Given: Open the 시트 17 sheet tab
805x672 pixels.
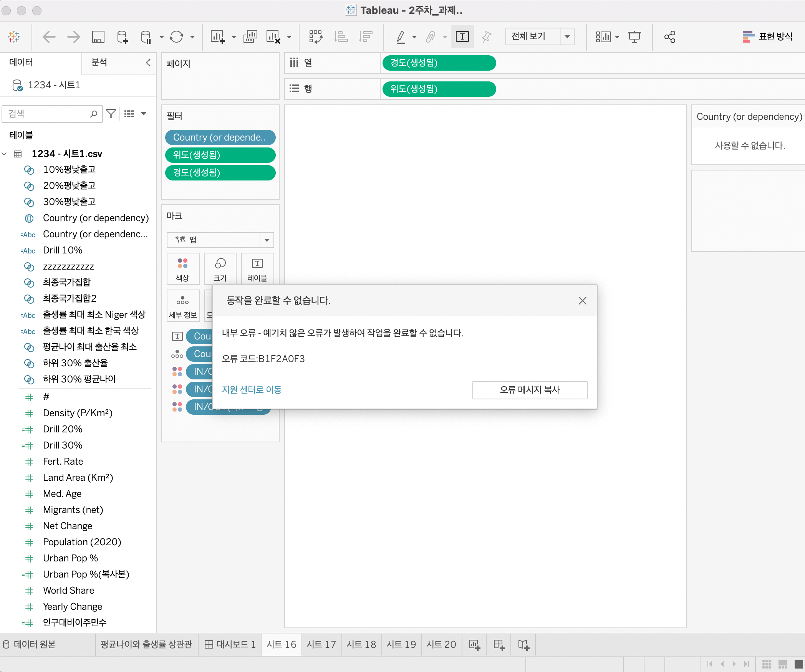Looking at the screenshot, I should [321, 644].
